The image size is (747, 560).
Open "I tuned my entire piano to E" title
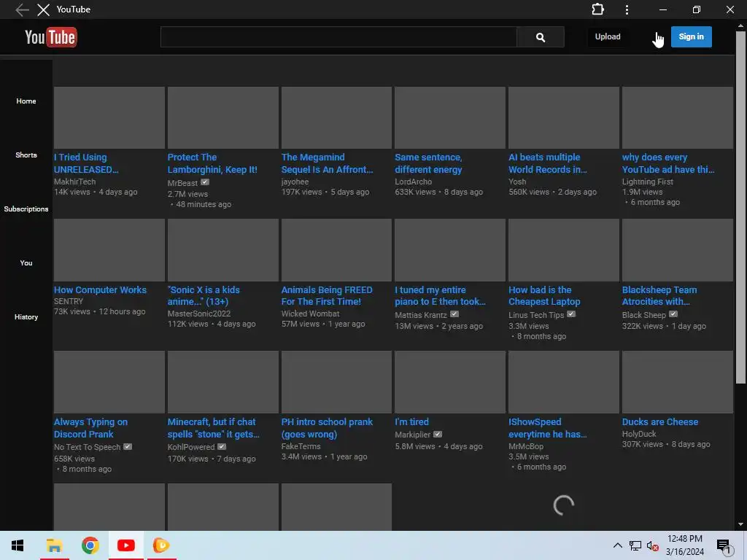[x=440, y=296]
